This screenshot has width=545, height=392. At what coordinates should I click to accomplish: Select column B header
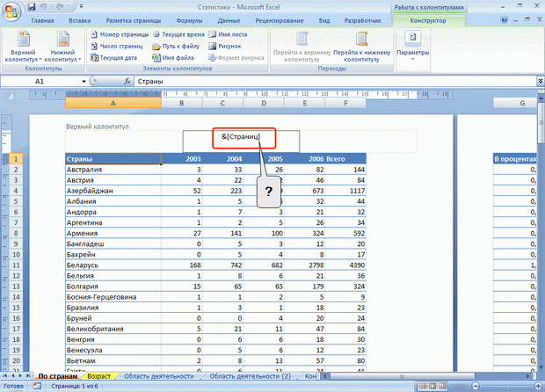(x=181, y=103)
